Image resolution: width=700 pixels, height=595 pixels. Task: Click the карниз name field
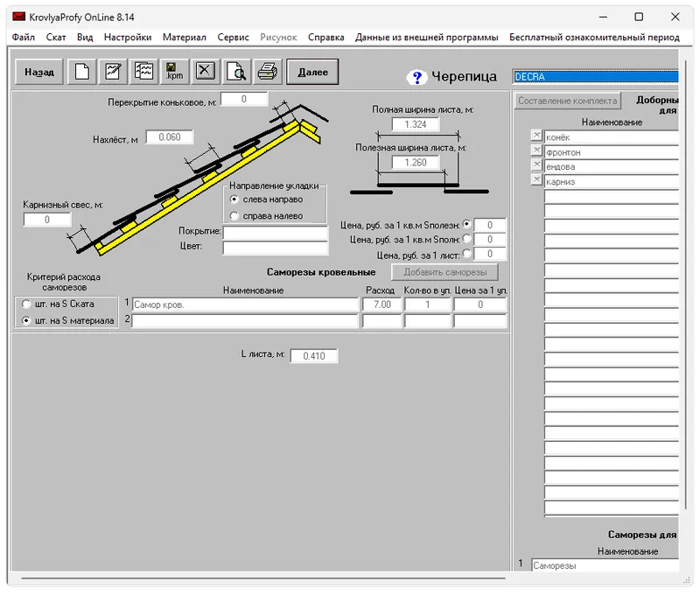click(611, 182)
